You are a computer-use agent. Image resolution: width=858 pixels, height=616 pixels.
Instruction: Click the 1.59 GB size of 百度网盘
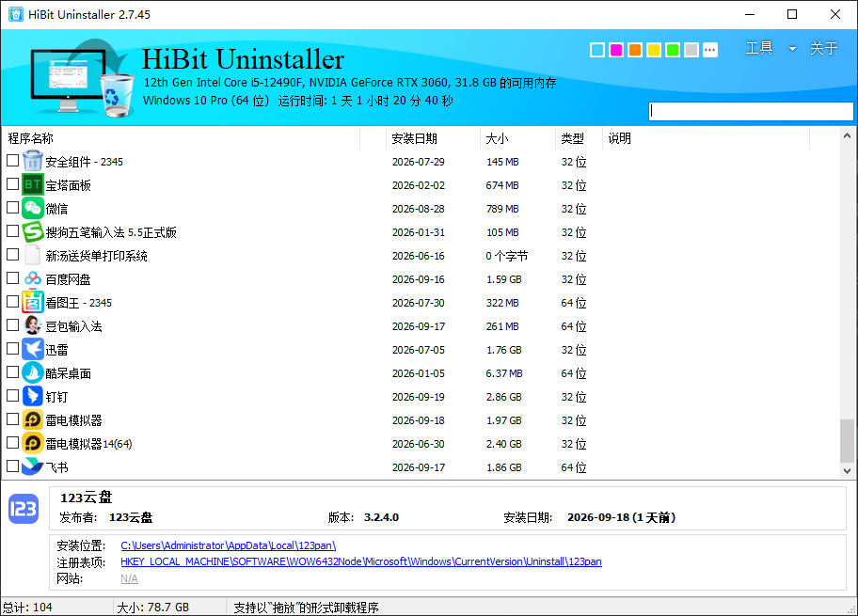504,279
